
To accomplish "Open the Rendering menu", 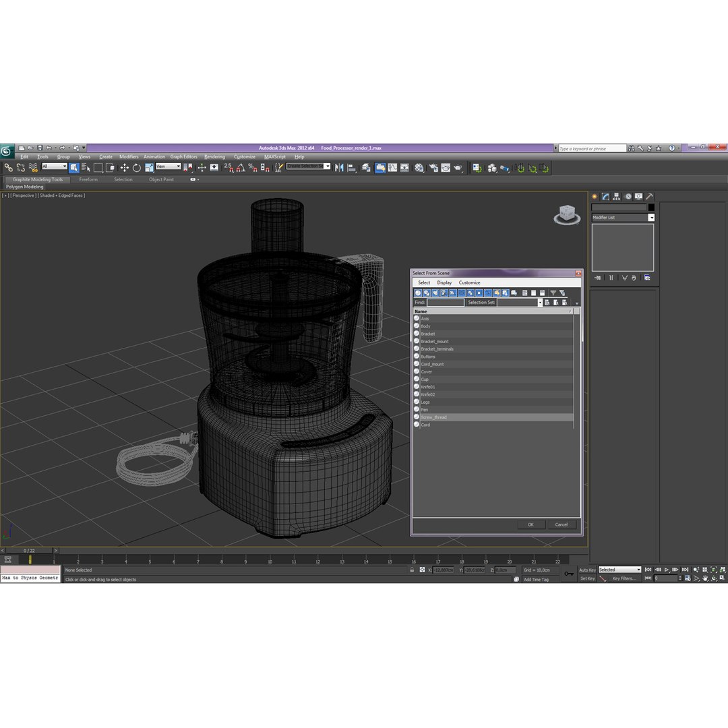I will click(x=214, y=156).
